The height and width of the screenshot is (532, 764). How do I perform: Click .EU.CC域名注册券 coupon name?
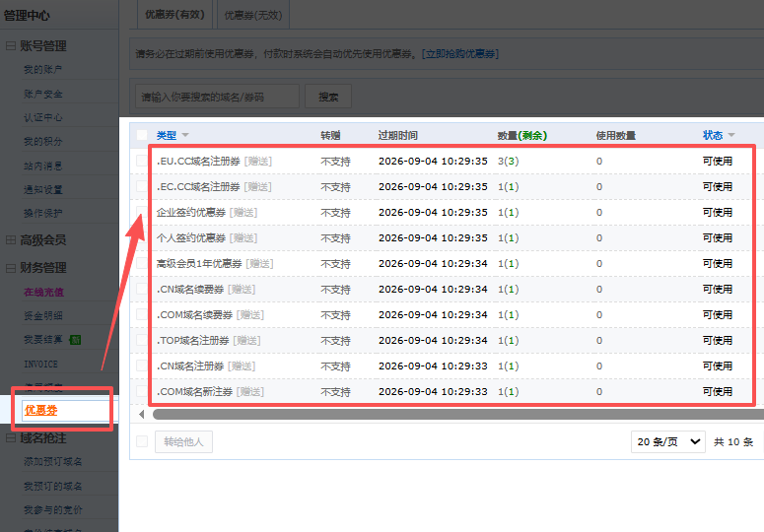point(198,162)
